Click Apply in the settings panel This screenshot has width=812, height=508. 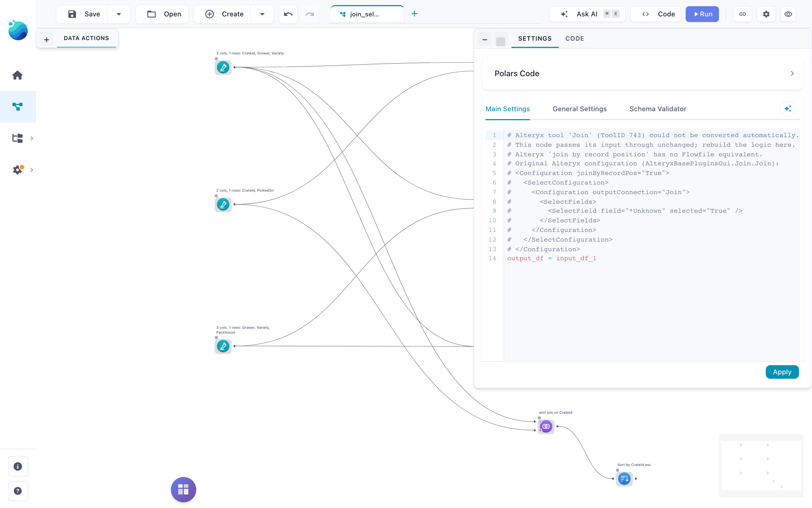coord(782,372)
